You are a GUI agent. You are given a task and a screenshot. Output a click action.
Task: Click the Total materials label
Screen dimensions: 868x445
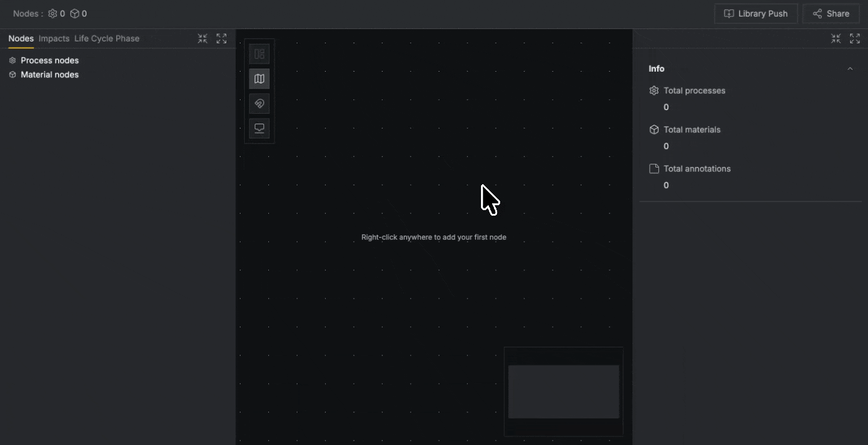[692, 130]
